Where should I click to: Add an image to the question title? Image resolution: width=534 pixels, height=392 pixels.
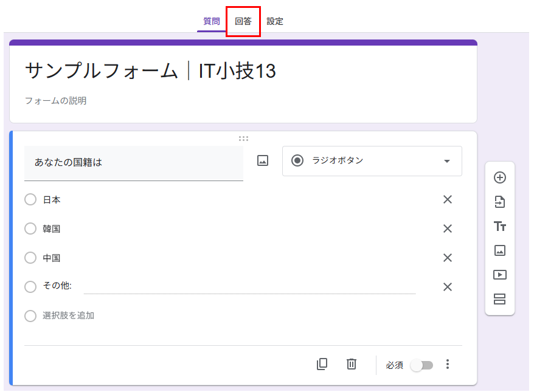pos(262,160)
